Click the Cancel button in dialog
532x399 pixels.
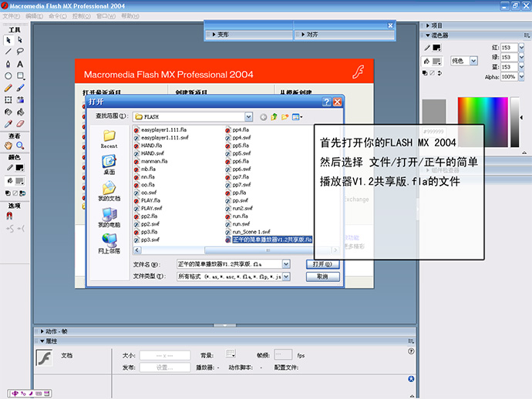[x=322, y=277]
